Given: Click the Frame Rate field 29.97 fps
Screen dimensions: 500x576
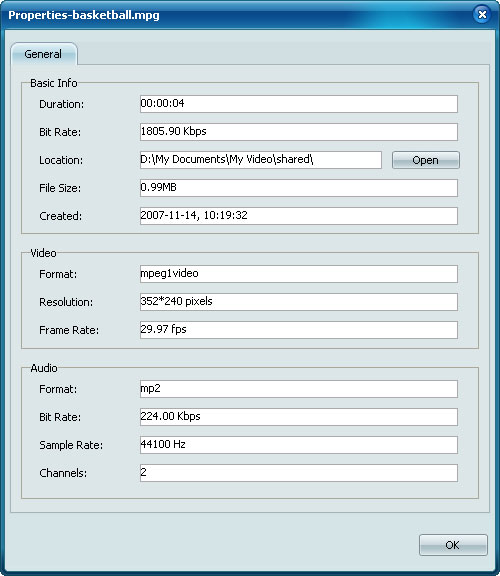Looking at the screenshot, I should pyautogui.click(x=299, y=330).
